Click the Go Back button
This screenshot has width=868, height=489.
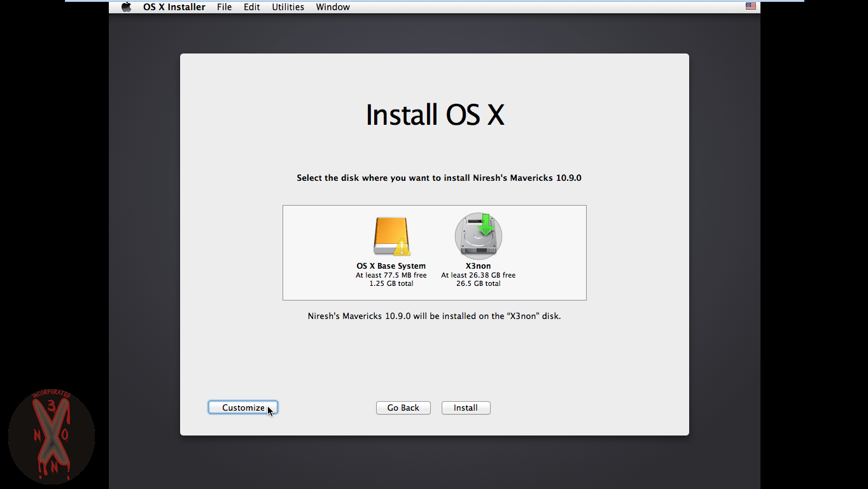[403, 407]
